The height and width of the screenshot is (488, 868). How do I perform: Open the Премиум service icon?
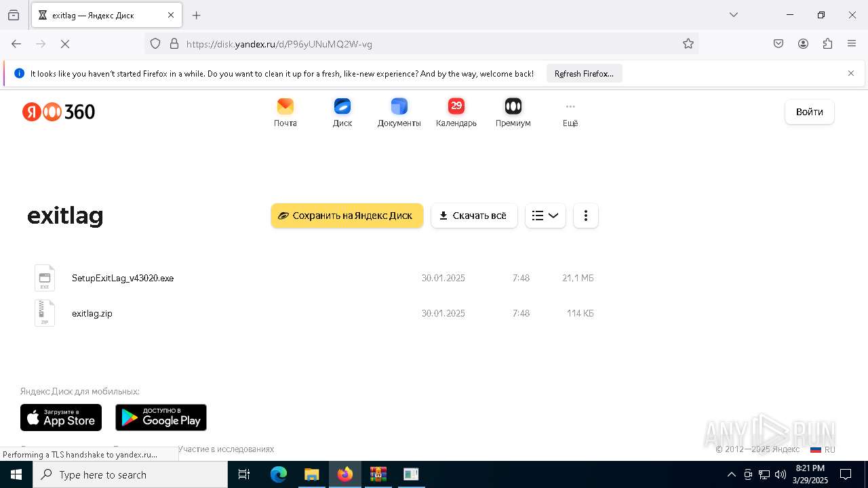pos(513,113)
